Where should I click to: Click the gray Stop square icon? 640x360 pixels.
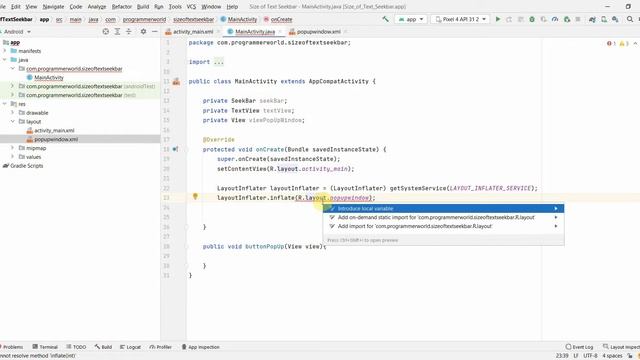tap(578, 19)
